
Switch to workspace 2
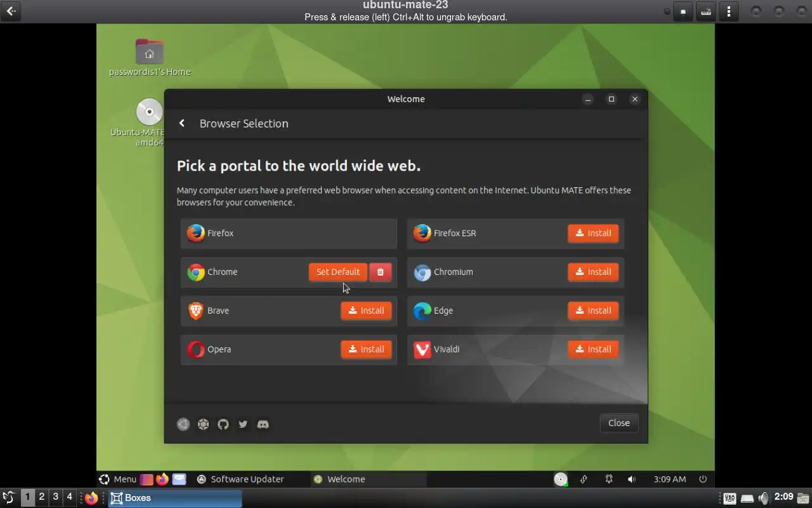coord(42,497)
